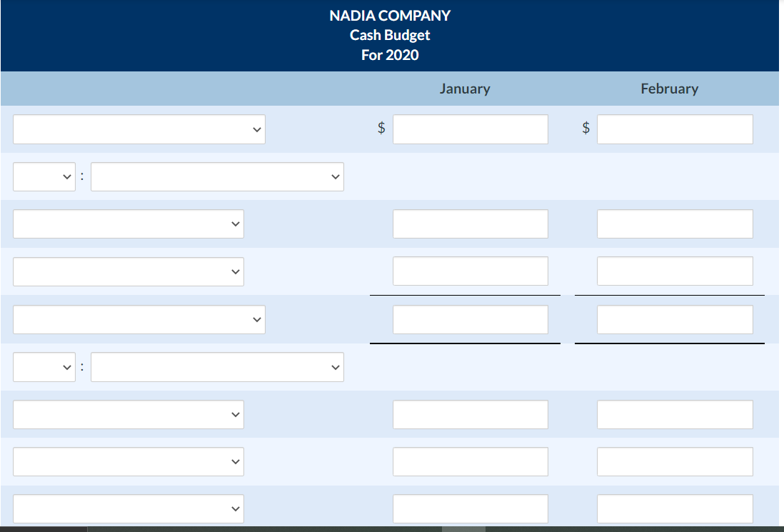Click the February amount field beside the dollar sign

coord(675,129)
